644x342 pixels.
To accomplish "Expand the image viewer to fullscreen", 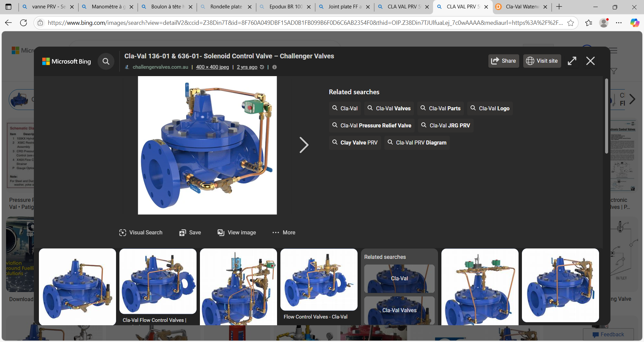I will [572, 61].
